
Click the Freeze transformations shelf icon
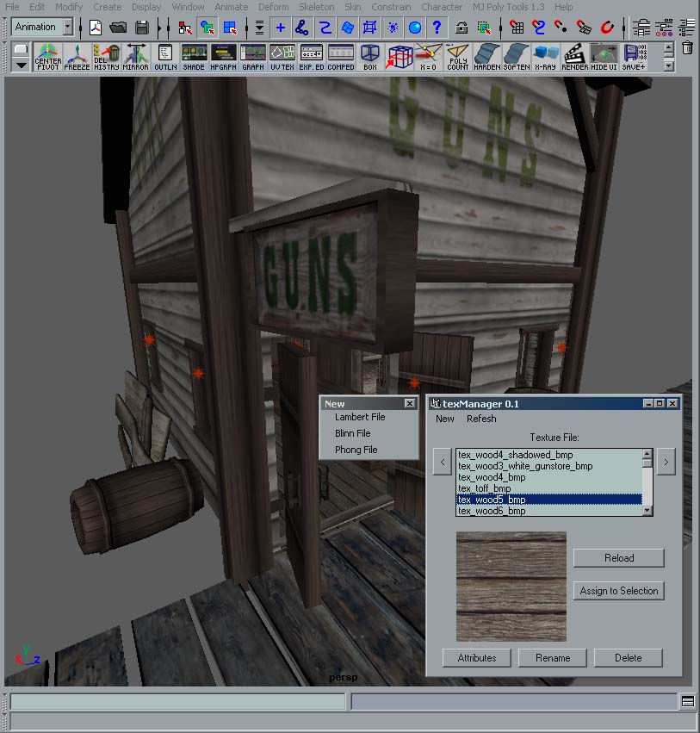tap(77, 58)
